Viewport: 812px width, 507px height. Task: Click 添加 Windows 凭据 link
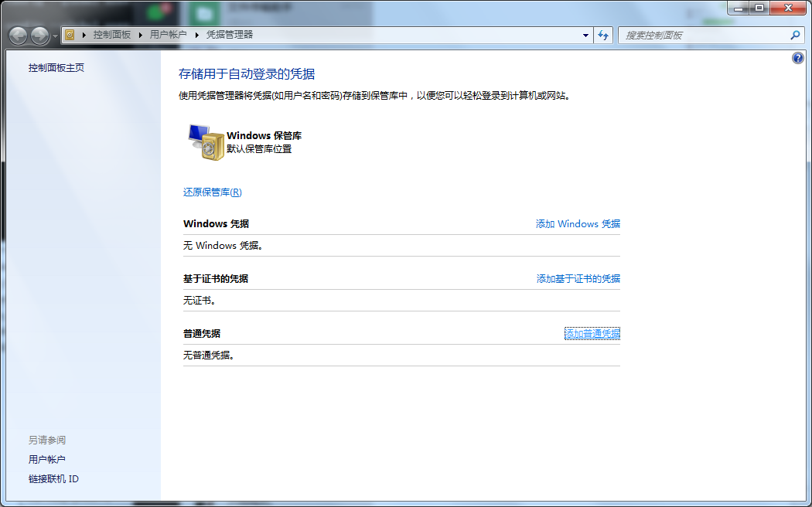578,224
